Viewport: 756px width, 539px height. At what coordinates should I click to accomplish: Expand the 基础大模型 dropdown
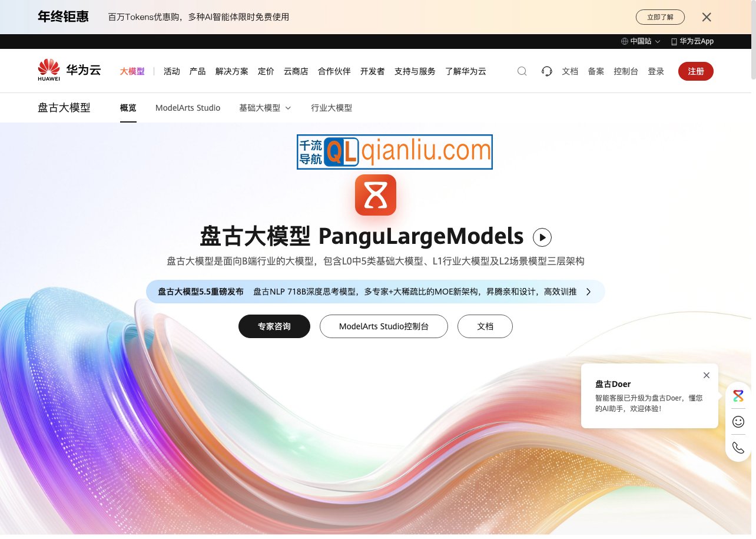[x=265, y=108]
